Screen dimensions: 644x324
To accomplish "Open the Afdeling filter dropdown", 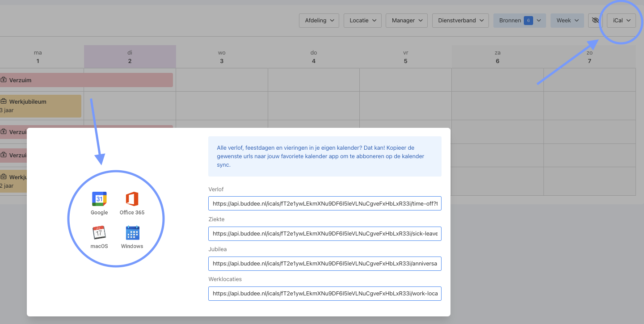I will pos(319,21).
